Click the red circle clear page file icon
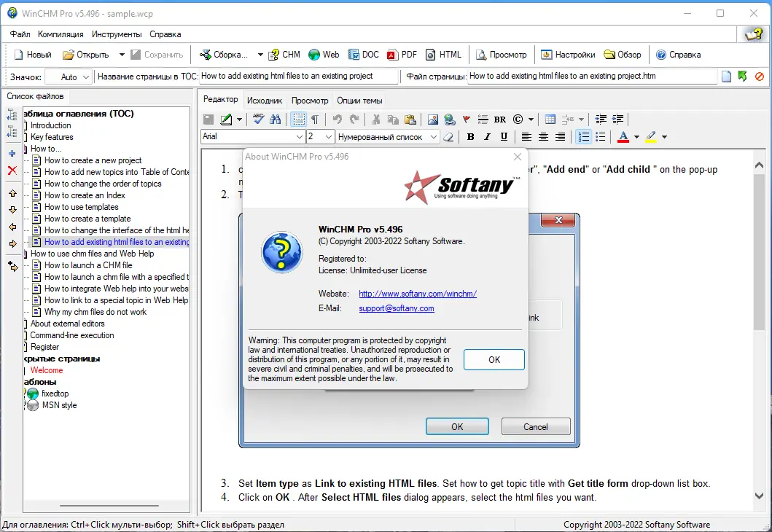 tap(759, 77)
